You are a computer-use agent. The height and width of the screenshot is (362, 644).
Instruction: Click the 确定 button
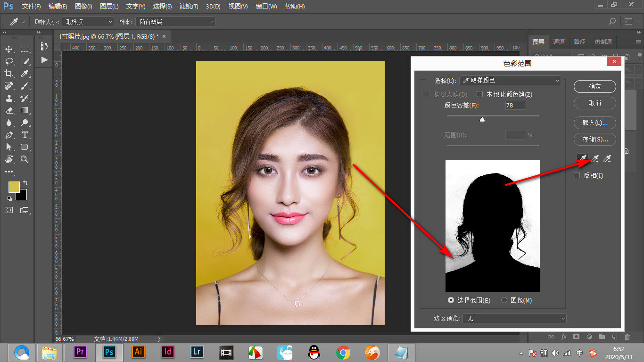click(x=594, y=86)
